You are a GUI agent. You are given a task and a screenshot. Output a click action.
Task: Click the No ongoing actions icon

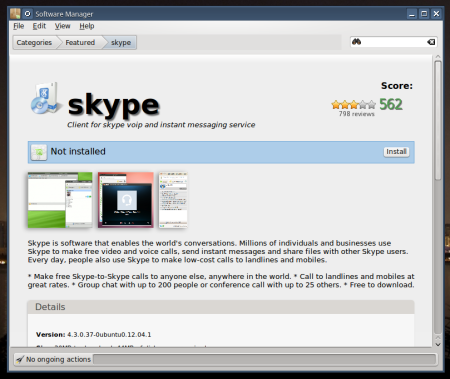[x=20, y=359]
